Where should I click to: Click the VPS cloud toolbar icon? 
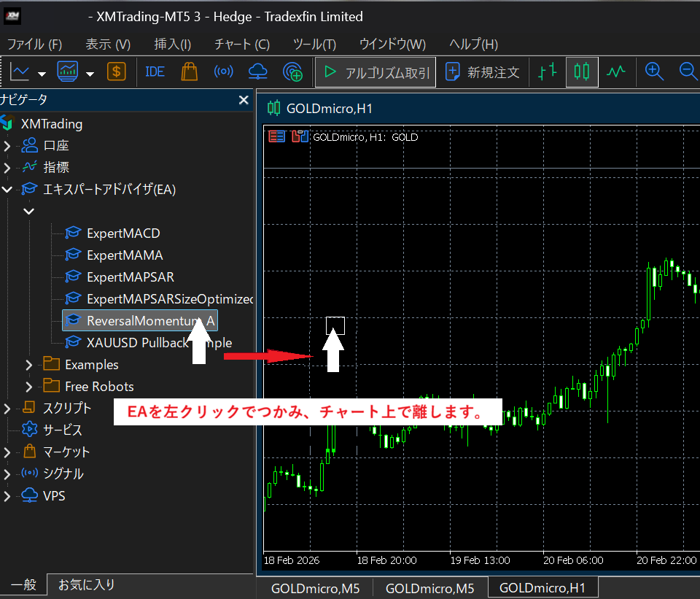point(257,72)
